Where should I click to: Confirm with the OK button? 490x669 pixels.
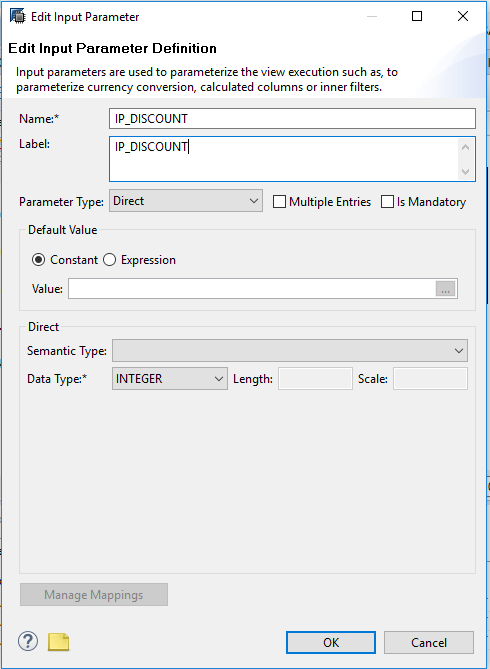(331, 643)
